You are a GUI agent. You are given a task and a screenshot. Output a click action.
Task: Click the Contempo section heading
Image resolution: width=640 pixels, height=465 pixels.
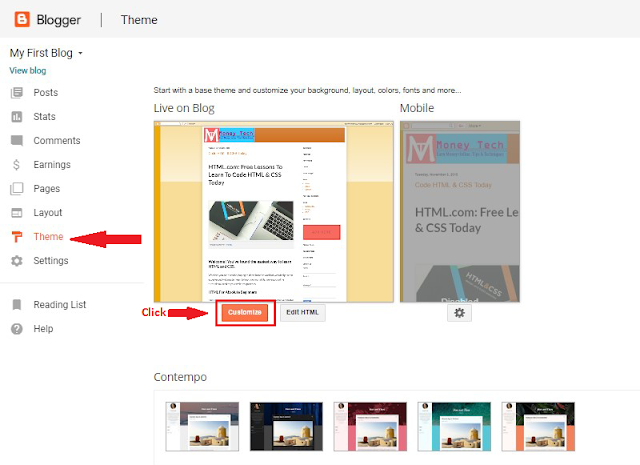180,377
